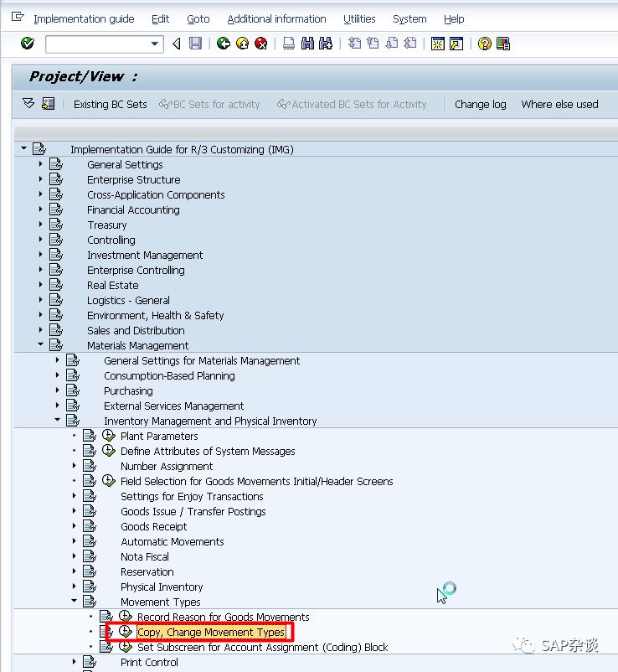Image resolution: width=618 pixels, height=672 pixels.
Task: Open documentation icon for General Settings node
Action: pos(56,164)
